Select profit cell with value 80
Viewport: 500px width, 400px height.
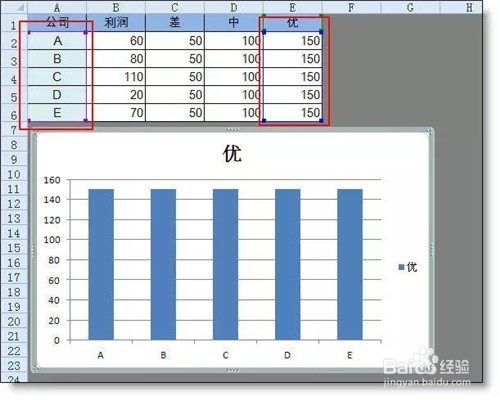point(116,59)
